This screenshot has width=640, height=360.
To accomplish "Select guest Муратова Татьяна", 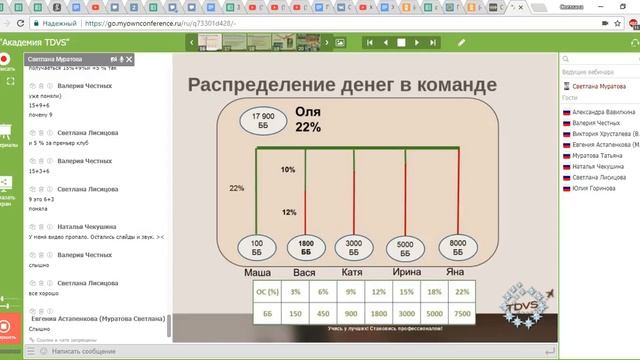I will point(597,156).
